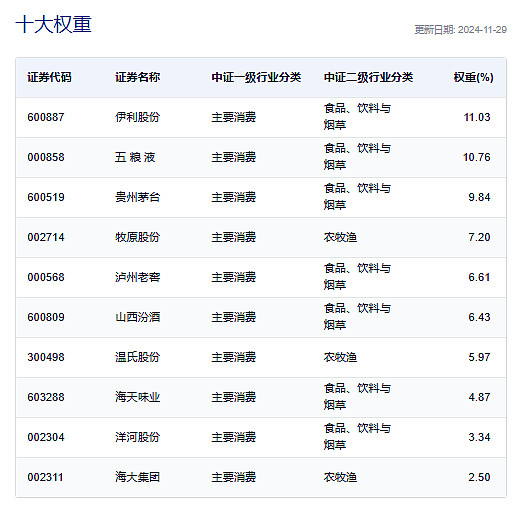The image size is (517, 510).
Task: Select stock name 山西汾酒
Action: click(137, 317)
